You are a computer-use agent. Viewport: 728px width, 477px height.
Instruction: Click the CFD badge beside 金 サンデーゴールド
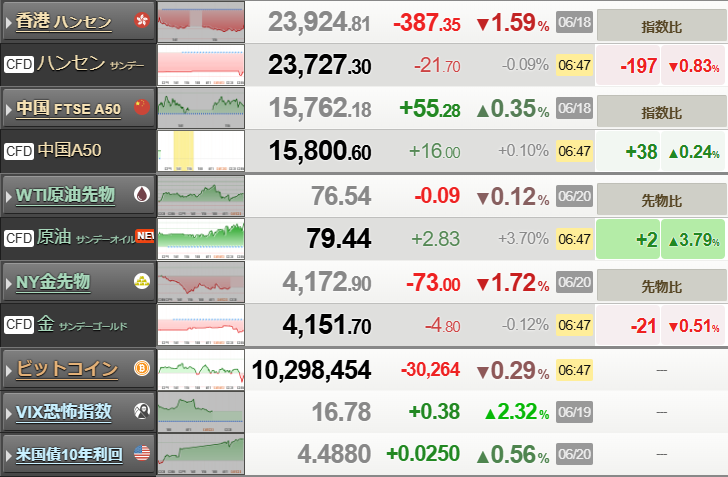click(19, 324)
